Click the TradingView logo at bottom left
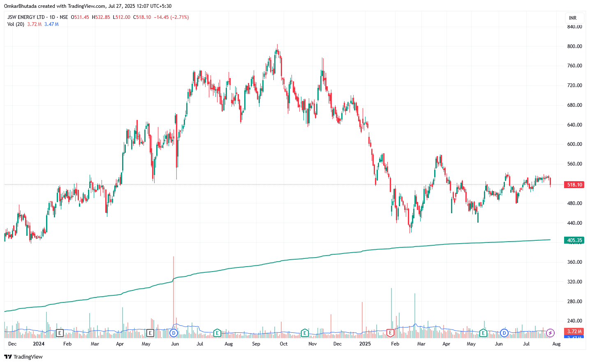The height and width of the screenshot is (364, 590). tap(23, 357)
